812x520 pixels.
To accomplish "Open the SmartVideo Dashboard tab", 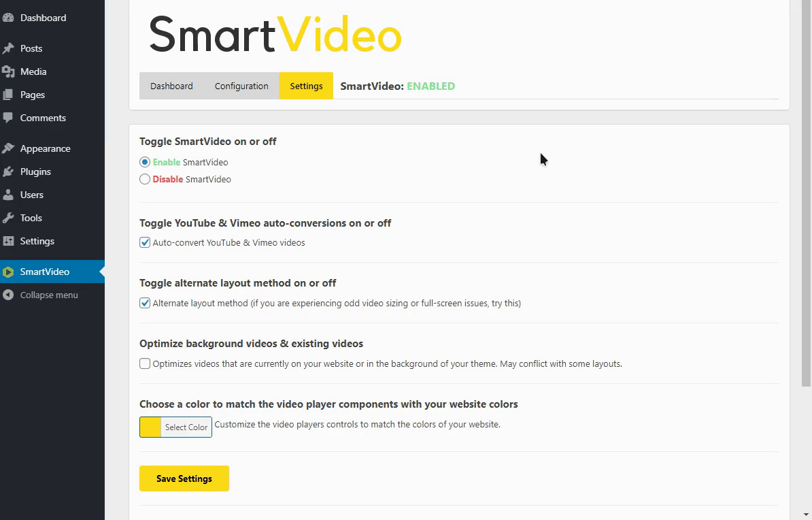I will (x=171, y=86).
